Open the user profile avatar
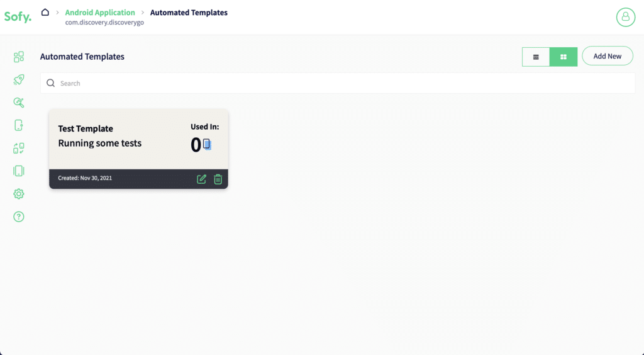 [625, 17]
